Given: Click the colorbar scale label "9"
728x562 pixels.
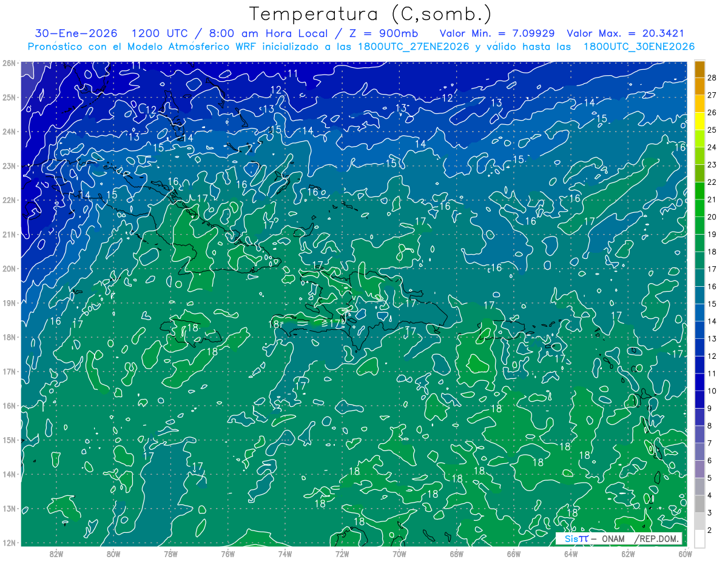Looking at the screenshot, I should tap(710, 409).
